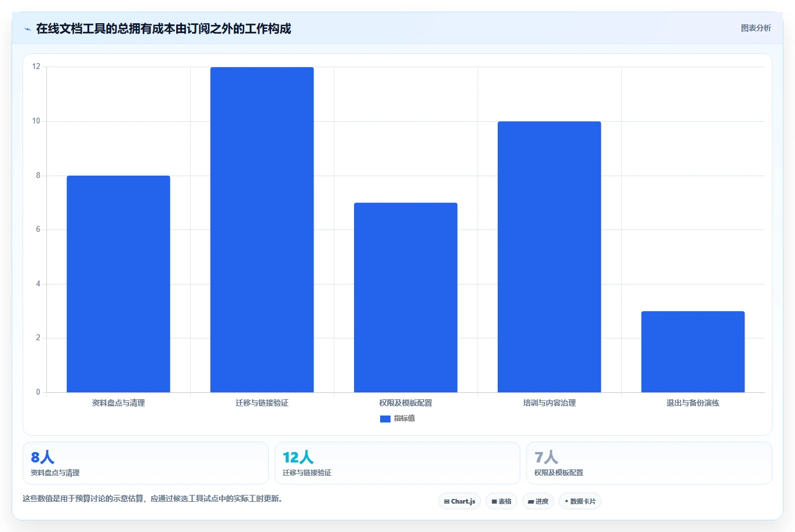Viewport: 795px width, 532px height.
Task: Click the Chart.js tag chip
Action: (460, 501)
